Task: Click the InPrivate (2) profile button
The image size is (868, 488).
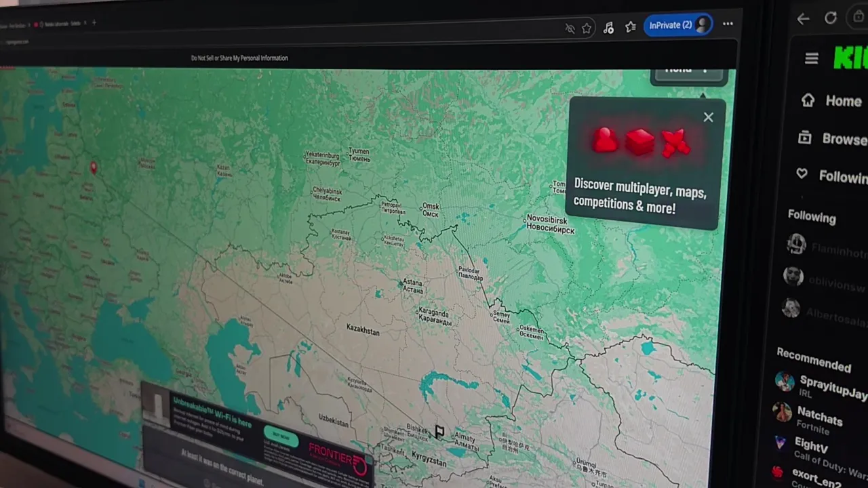Action: (x=678, y=25)
